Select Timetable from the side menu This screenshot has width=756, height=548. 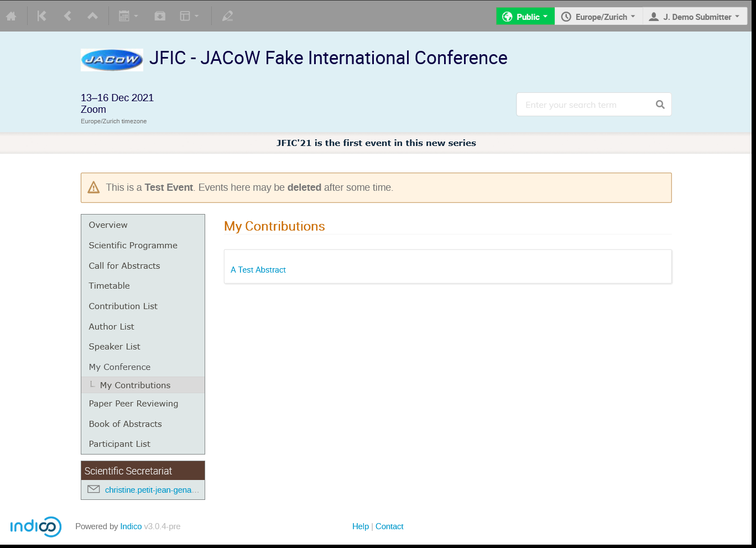click(110, 286)
